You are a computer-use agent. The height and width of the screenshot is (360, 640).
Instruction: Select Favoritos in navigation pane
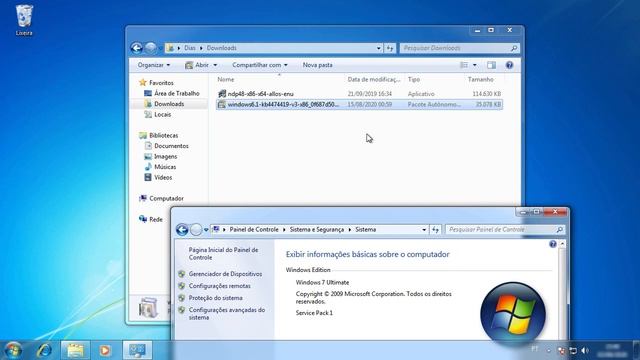click(157, 82)
